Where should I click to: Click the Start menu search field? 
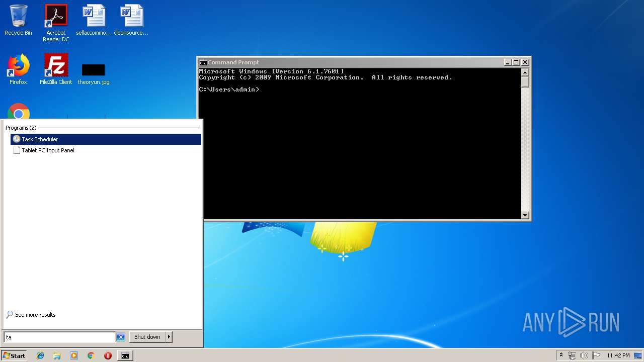pos(59,337)
